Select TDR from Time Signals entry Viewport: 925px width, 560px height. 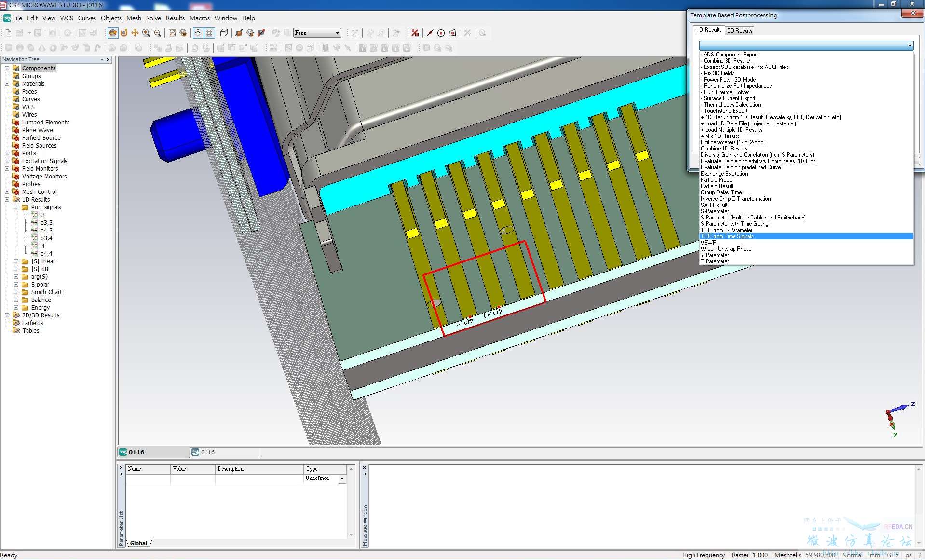[x=727, y=236]
